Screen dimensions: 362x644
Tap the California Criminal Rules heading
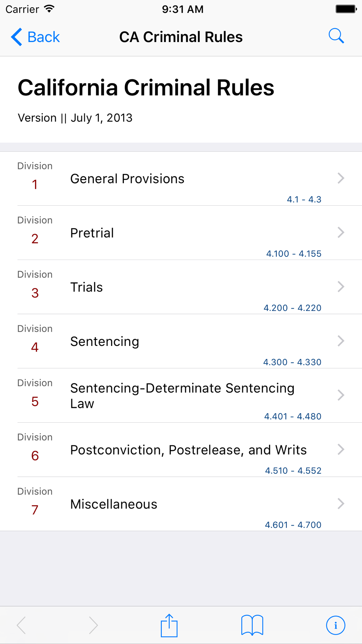146,88
